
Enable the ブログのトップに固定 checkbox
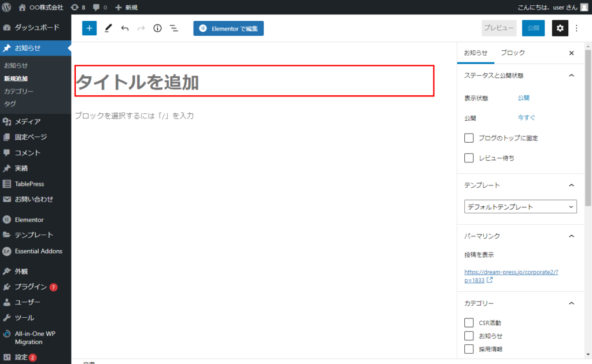pyautogui.click(x=469, y=138)
